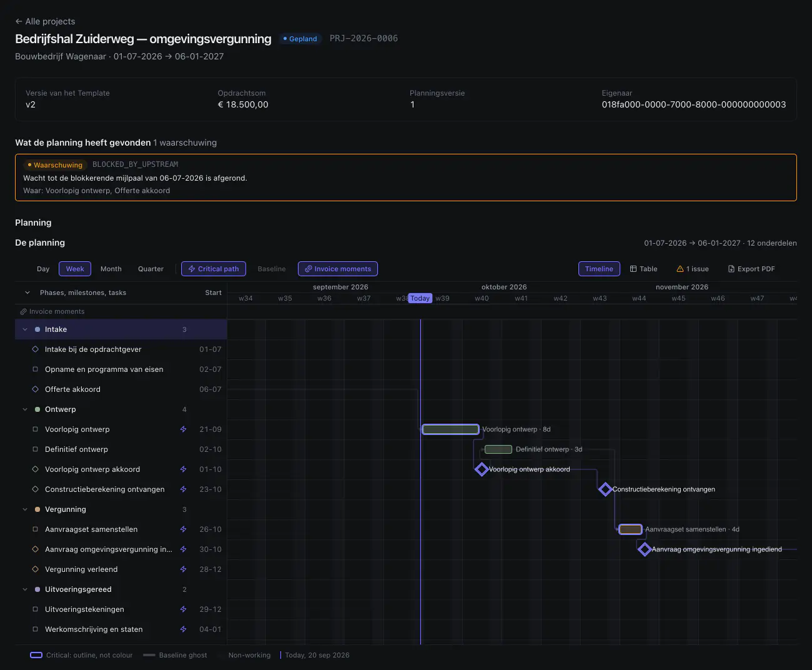Toggle the Baseline overlay

pos(272,269)
